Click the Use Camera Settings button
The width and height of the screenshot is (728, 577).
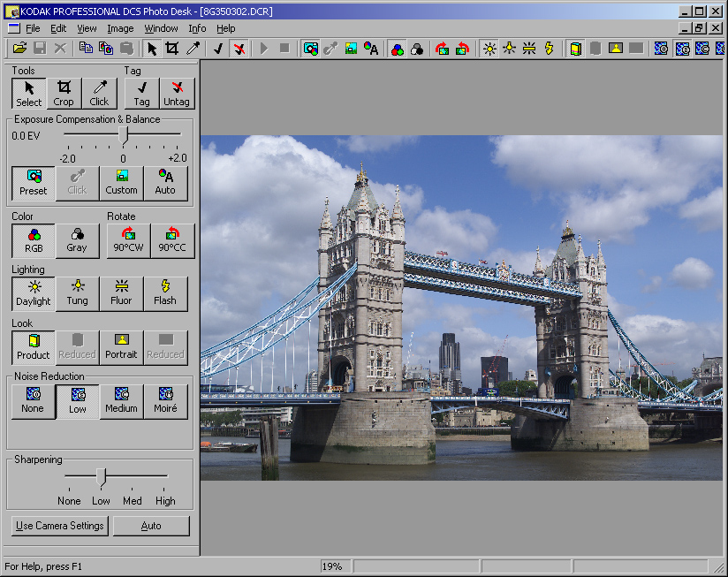59,526
